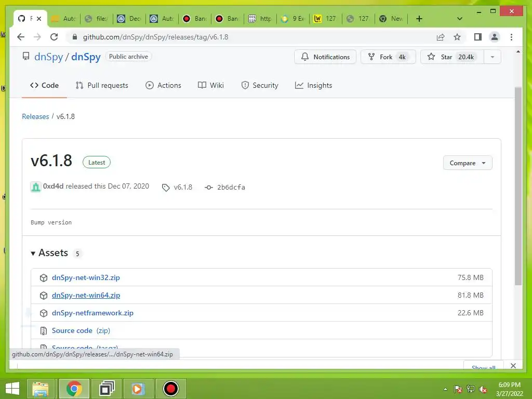Click the commit icon next to 2b6dcfa
This screenshot has width=532, height=399.
(x=209, y=187)
